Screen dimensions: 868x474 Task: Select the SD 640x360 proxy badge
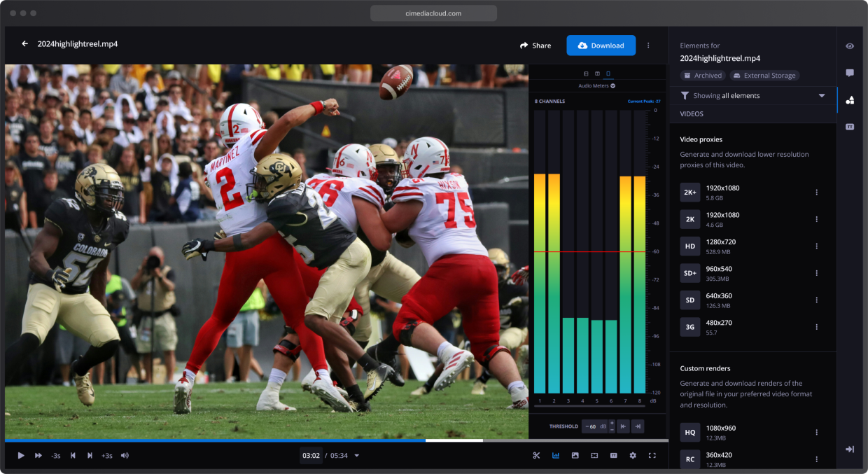click(x=690, y=300)
